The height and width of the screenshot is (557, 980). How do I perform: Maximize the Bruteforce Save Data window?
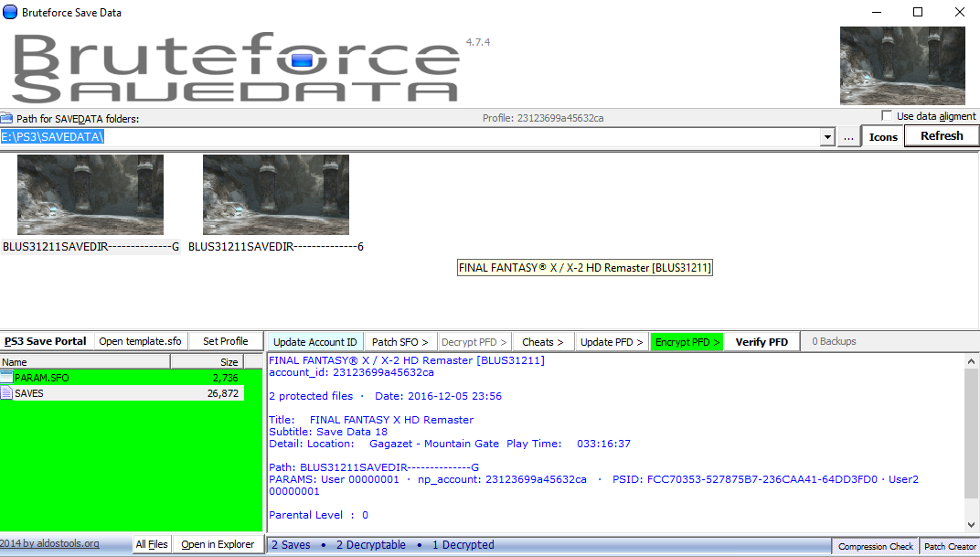point(918,12)
